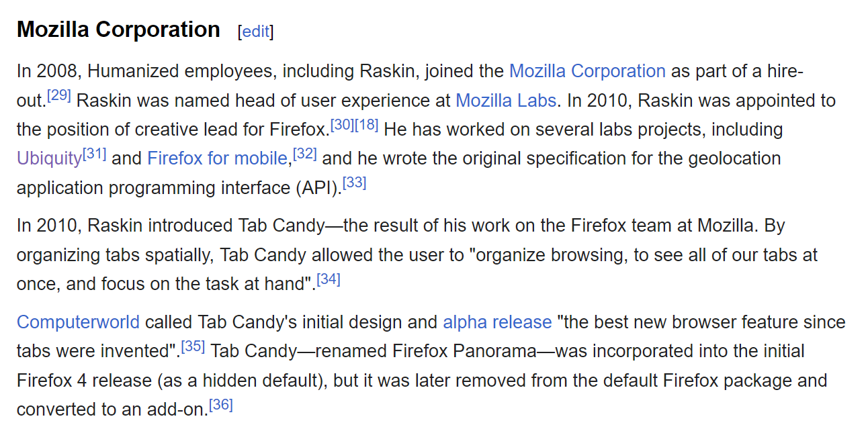The image size is (868, 429).
Task: Jump to citation 34
Action: coord(329,279)
